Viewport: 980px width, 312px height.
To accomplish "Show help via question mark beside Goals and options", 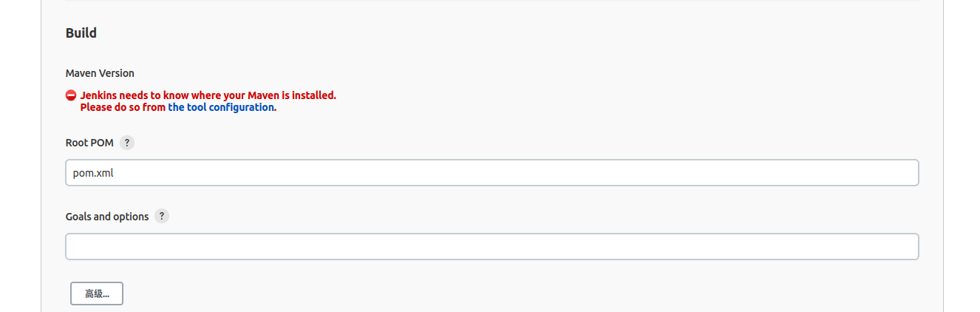I will [x=162, y=217].
